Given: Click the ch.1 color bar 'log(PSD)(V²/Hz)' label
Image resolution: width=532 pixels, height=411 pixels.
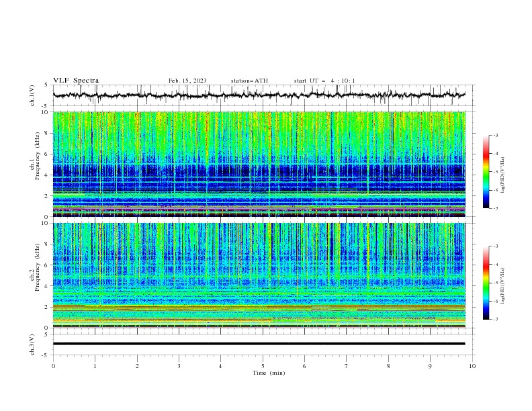Looking at the screenshot, I should click(503, 175).
